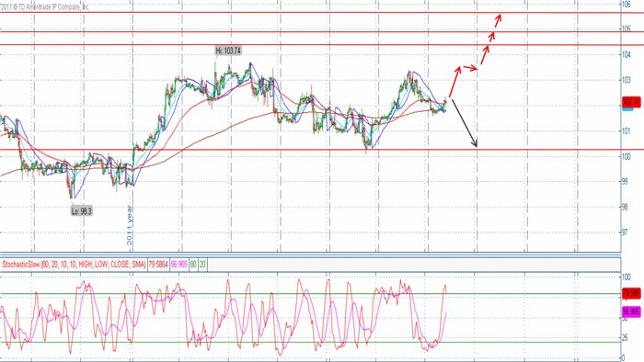Screen dimensions: 644x362
Task: Select the 79.5864 stochastic value box
Action: click(x=158, y=265)
